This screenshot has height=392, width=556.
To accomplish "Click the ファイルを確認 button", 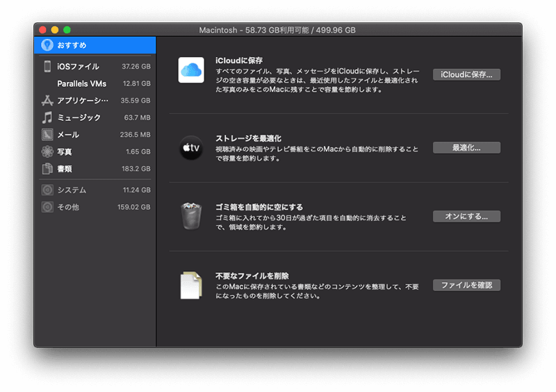I will pos(466,285).
